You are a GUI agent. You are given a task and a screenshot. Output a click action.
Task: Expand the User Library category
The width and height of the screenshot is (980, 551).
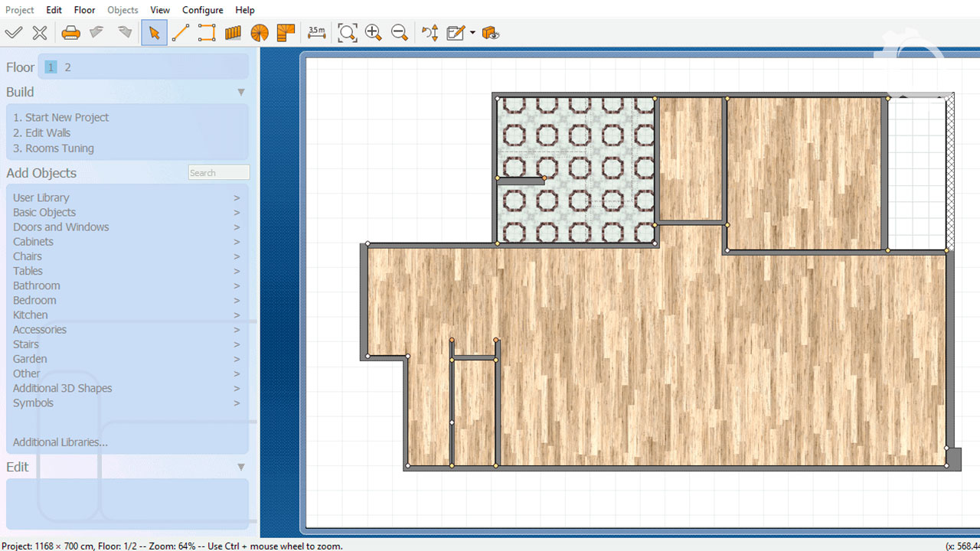coord(126,197)
